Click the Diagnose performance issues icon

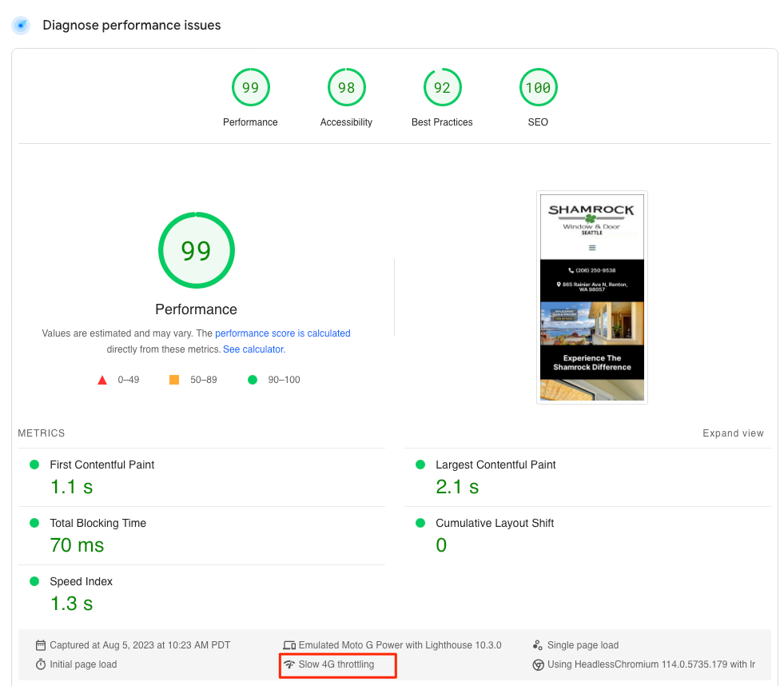pyautogui.click(x=21, y=25)
